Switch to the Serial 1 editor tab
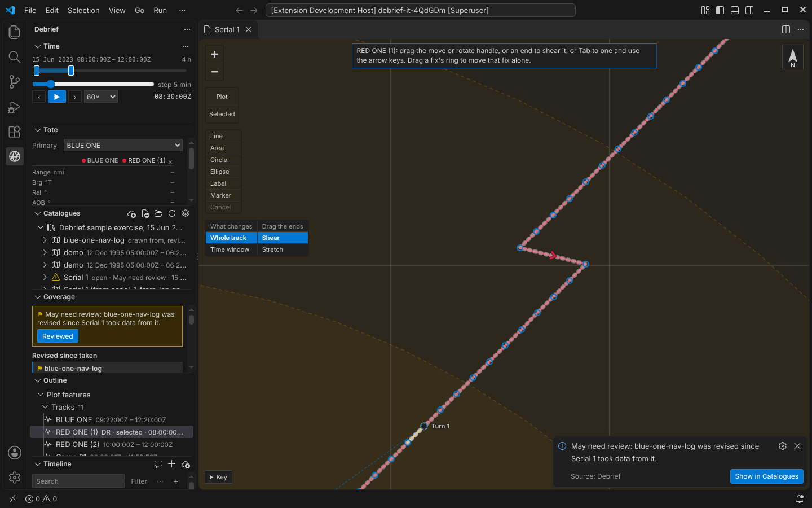Viewport: 812px width, 508px height. [227, 29]
